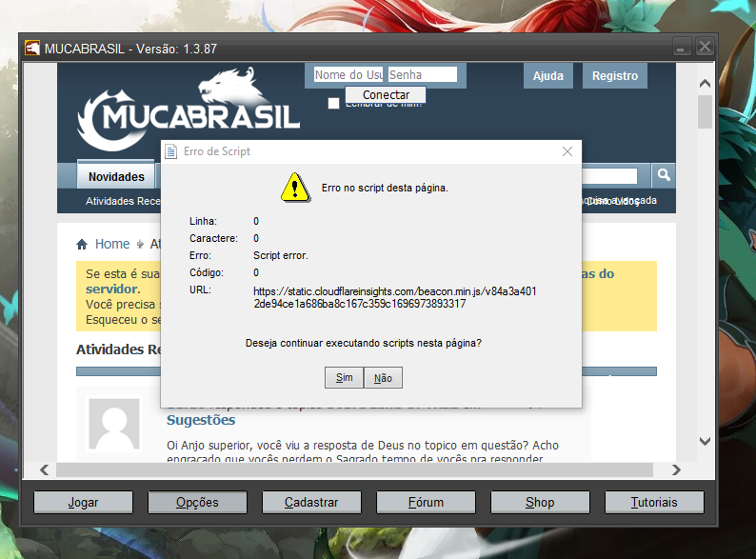The height and width of the screenshot is (559, 756).
Task: Click the MUCABRASIL dragon logo
Action: [189, 108]
